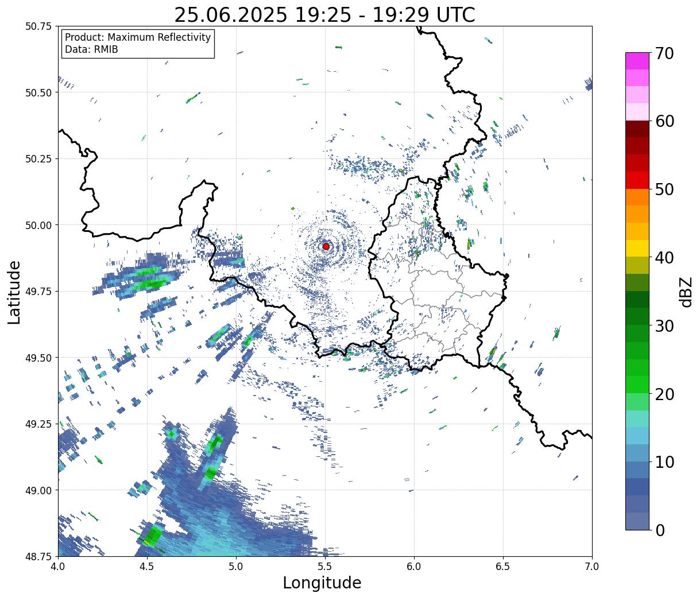Click the longitude tick label 5.0
Viewport: 700px width, 597px height.
coord(236,566)
